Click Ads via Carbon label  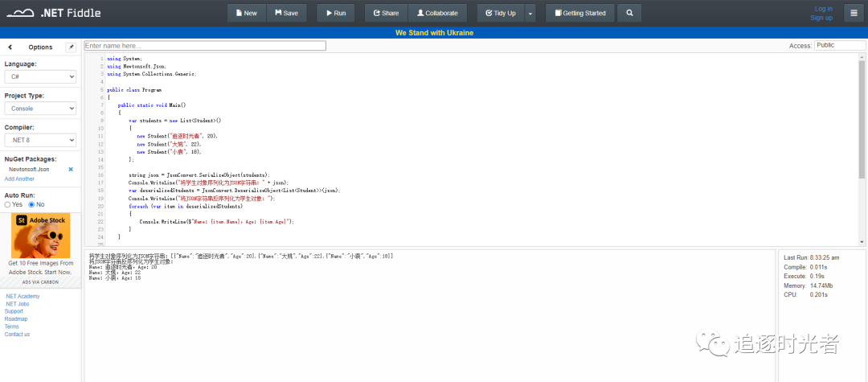[40, 282]
